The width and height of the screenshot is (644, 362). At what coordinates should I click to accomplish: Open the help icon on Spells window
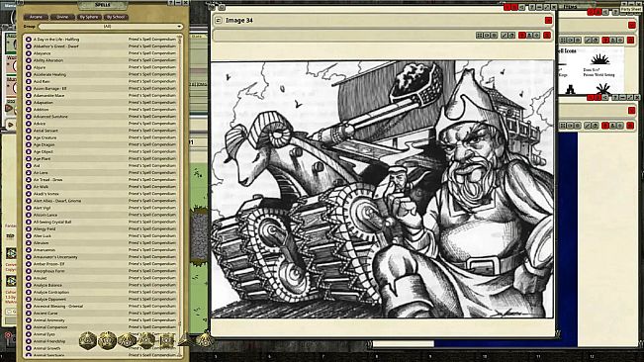pyautogui.click(x=171, y=2)
